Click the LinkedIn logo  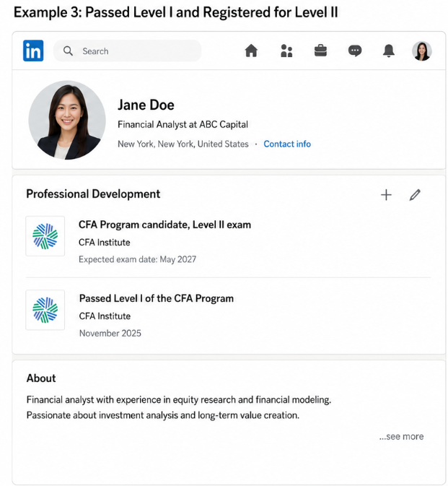(33, 51)
